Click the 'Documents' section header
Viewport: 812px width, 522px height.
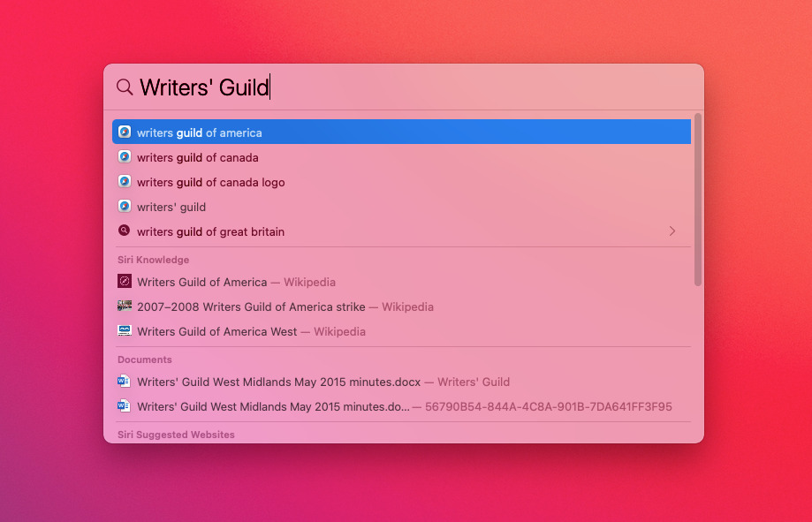point(145,359)
